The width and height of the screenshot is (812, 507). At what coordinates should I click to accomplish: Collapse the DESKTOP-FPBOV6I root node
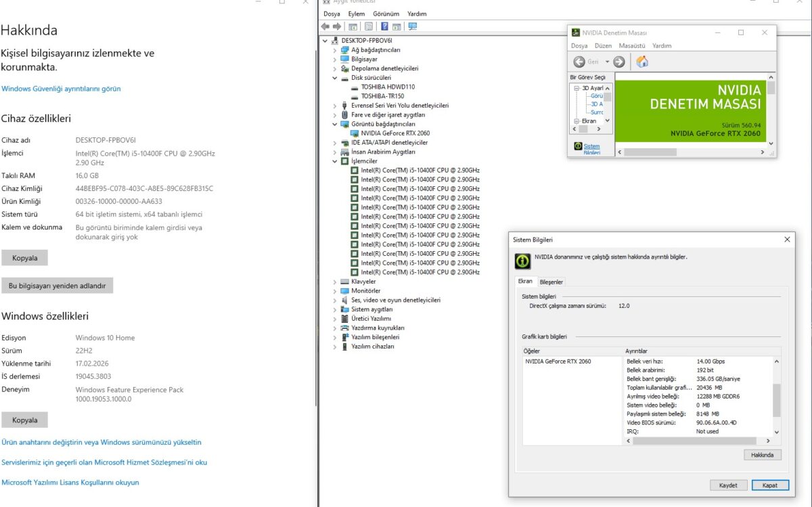325,41
